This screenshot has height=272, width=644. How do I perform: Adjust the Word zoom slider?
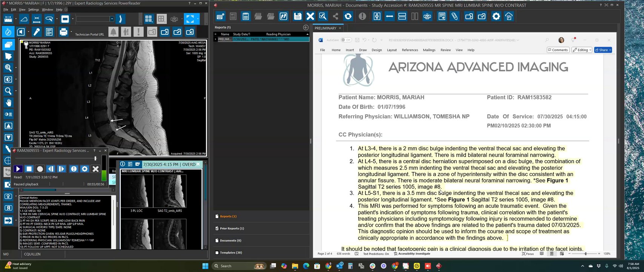click(x=585, y=254)
